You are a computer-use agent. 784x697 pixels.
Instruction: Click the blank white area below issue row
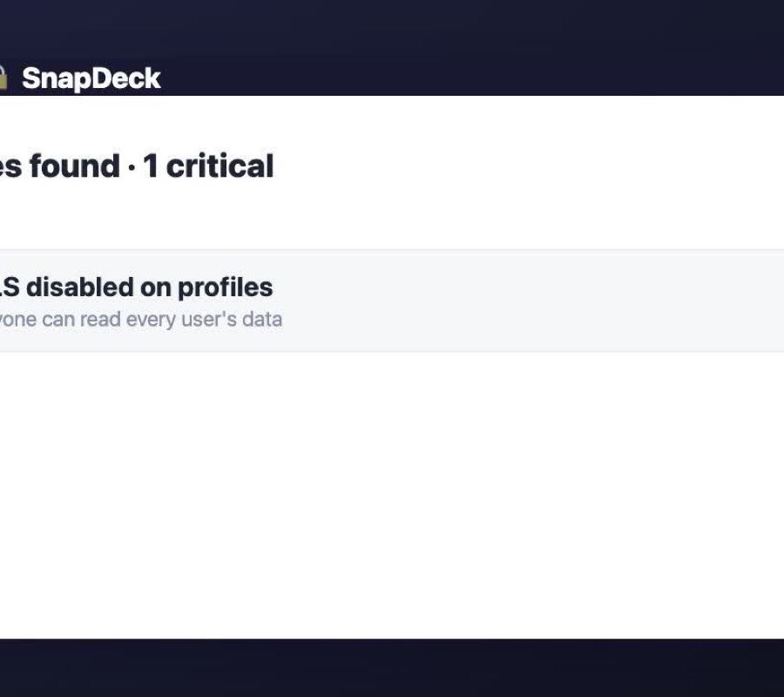pyautogui.click(x=392, y=495)
